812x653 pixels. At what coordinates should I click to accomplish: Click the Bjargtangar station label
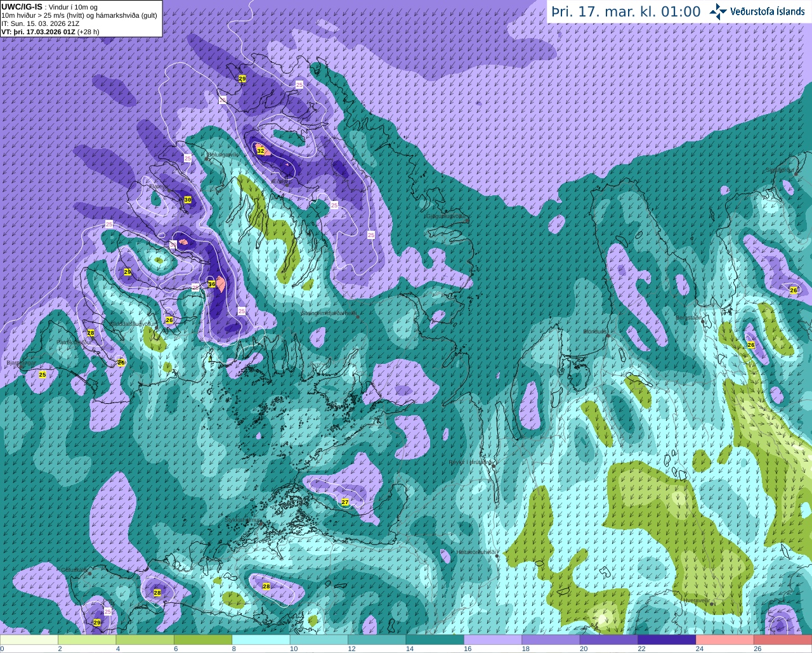[20, 363]
